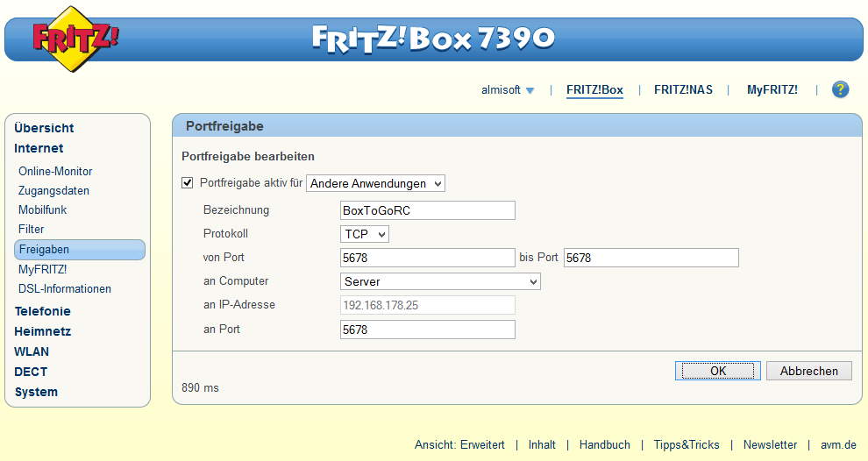
Task: Open the Handbuch footer link
Action: click(x=604, y=445)
